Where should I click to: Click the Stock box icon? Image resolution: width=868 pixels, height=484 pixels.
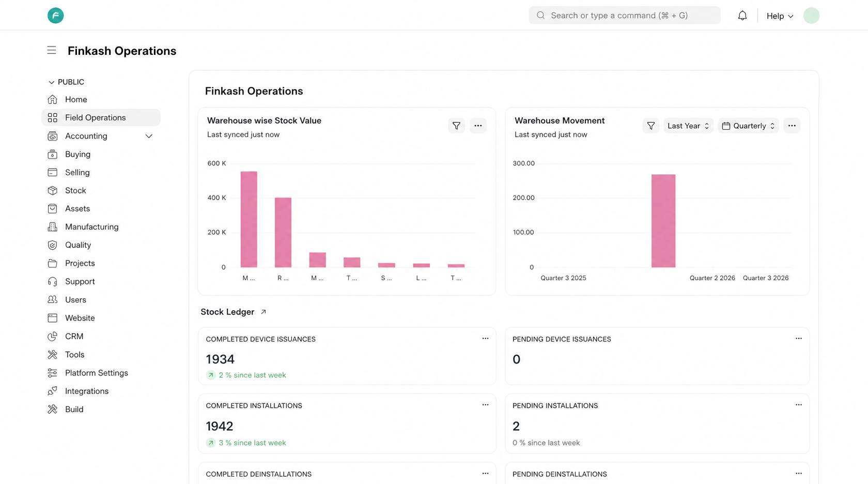[x=52, y=190]
